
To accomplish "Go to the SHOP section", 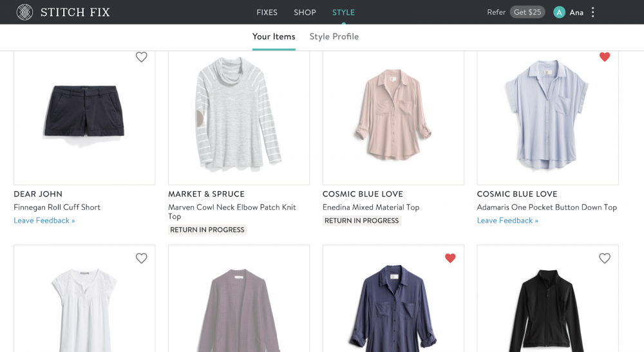I will (x=305, y=12).
